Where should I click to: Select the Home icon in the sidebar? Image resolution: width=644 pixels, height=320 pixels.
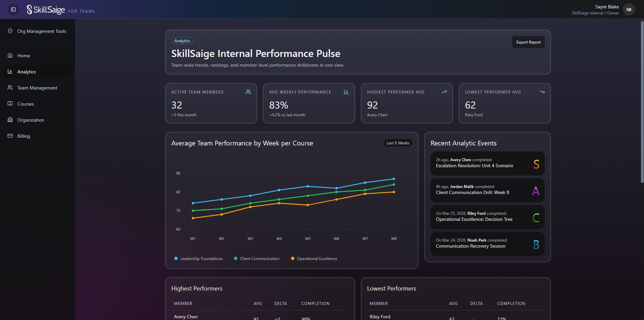[x=10, y=55]
